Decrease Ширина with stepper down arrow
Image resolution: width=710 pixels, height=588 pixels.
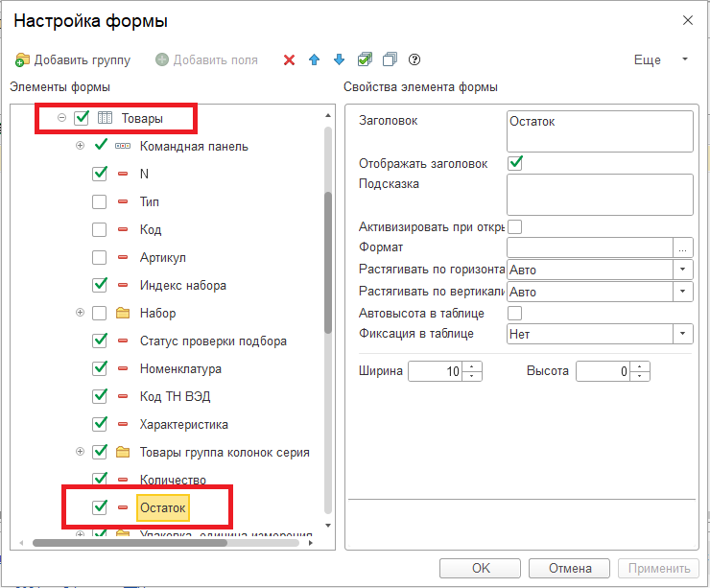coord(472,376)
